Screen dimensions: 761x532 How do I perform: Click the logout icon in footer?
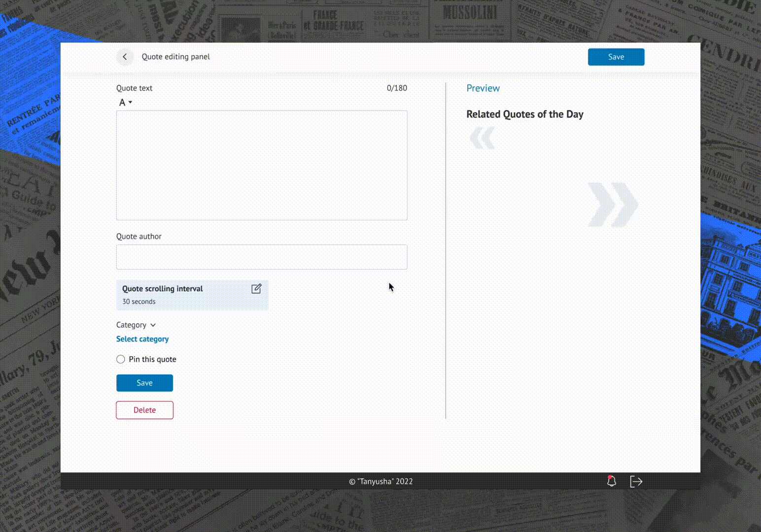point(636,481)
